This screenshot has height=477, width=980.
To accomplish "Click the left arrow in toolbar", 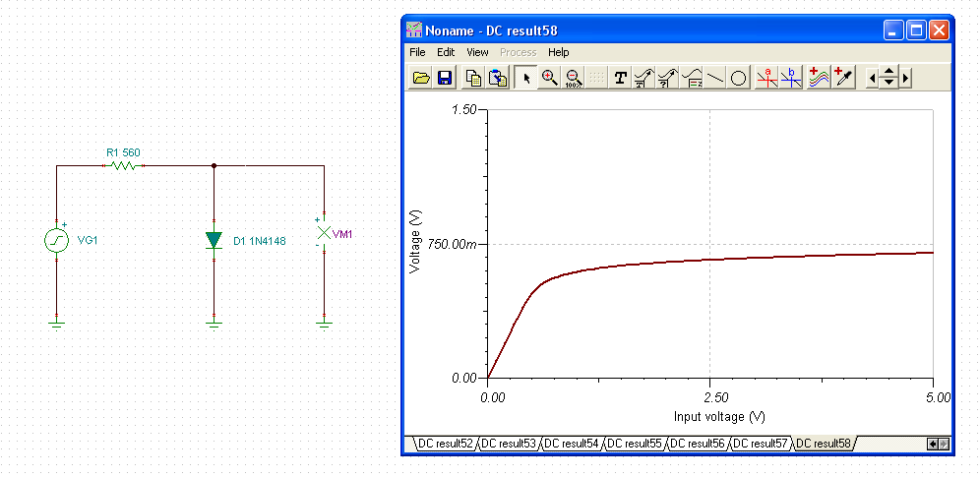I will tap(872, 78).
